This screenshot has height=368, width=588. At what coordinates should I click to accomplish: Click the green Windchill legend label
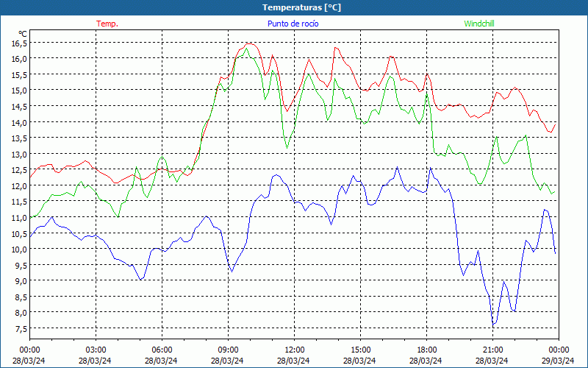479,24
